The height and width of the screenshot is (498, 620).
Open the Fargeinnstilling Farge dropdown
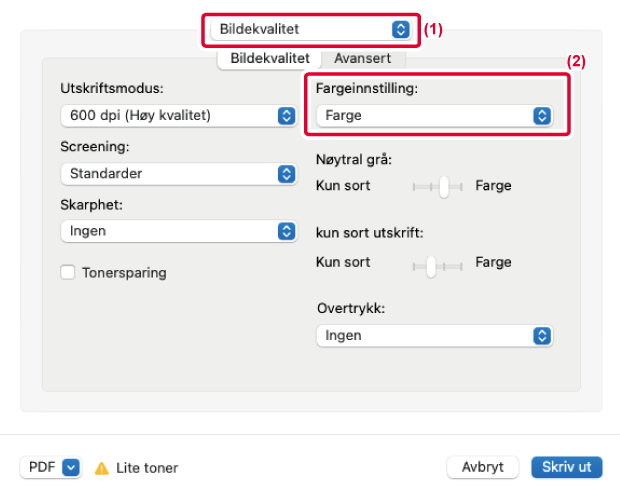point(434,116)
